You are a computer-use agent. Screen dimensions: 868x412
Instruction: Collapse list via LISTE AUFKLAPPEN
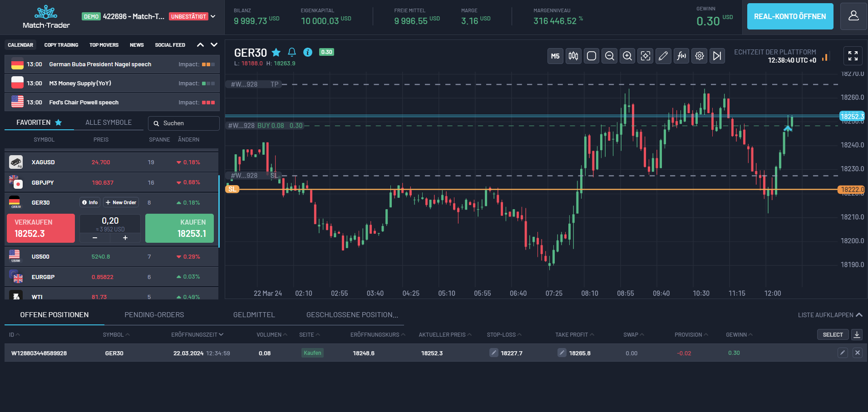(830, 315)
